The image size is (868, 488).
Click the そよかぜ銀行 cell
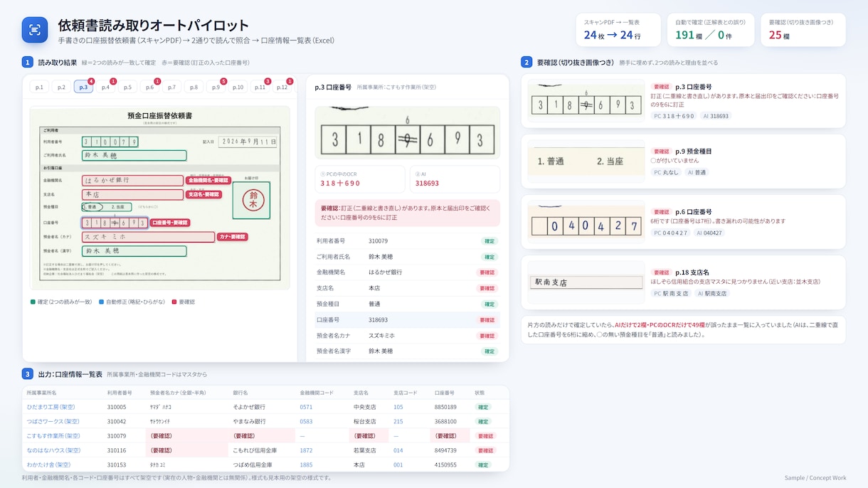[x=249, y=407]
